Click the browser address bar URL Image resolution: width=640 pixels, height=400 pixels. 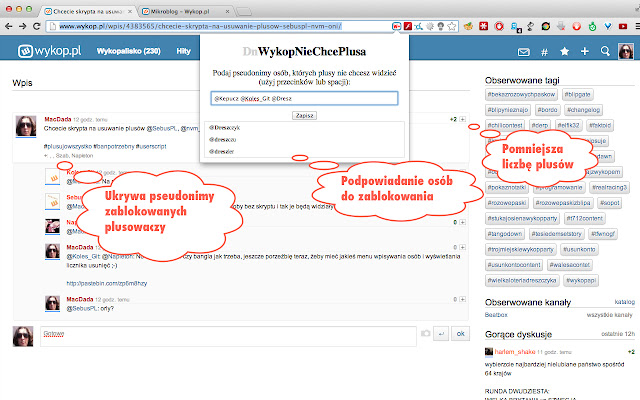[x=200, y=26]
